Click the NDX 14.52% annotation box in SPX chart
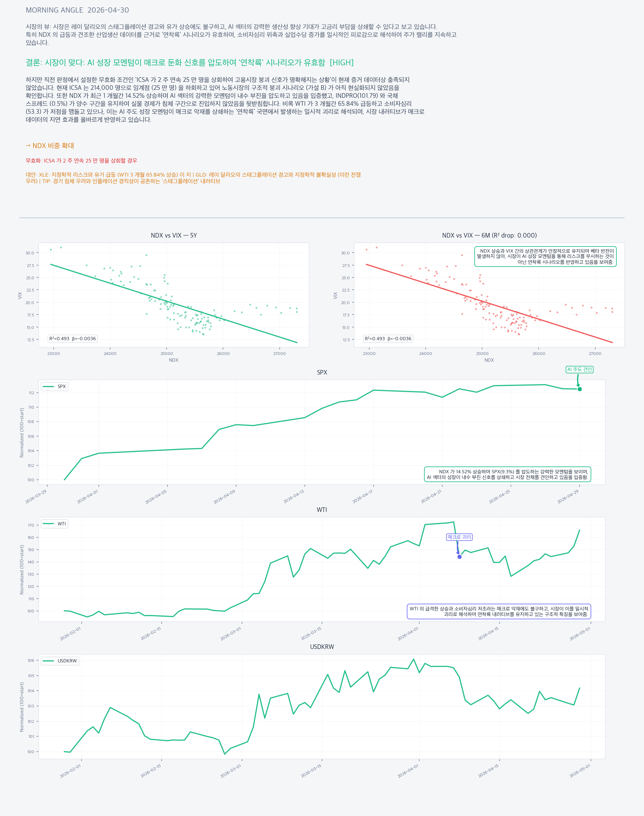This screenshot has width=644, height=816. point(508,474)
